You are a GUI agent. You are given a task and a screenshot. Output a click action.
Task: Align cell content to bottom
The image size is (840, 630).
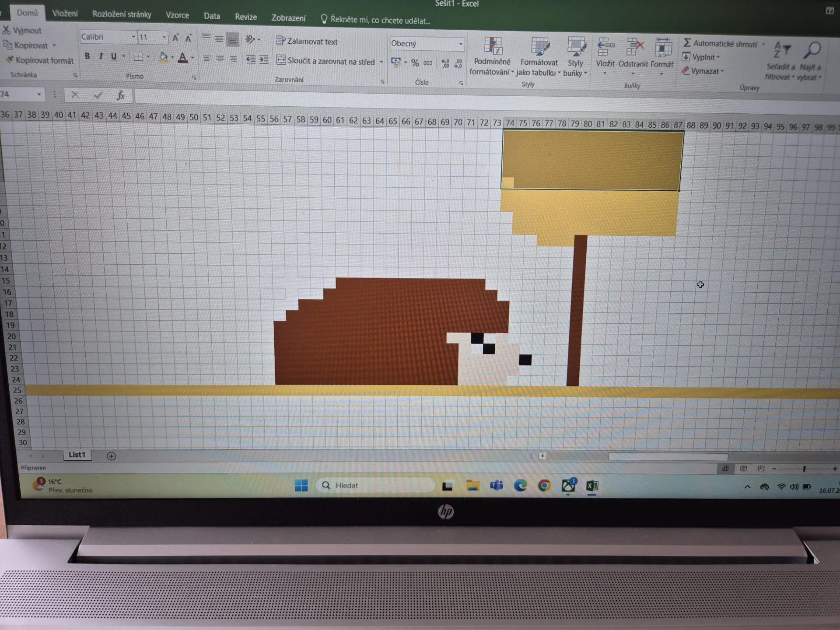[233, 40]
